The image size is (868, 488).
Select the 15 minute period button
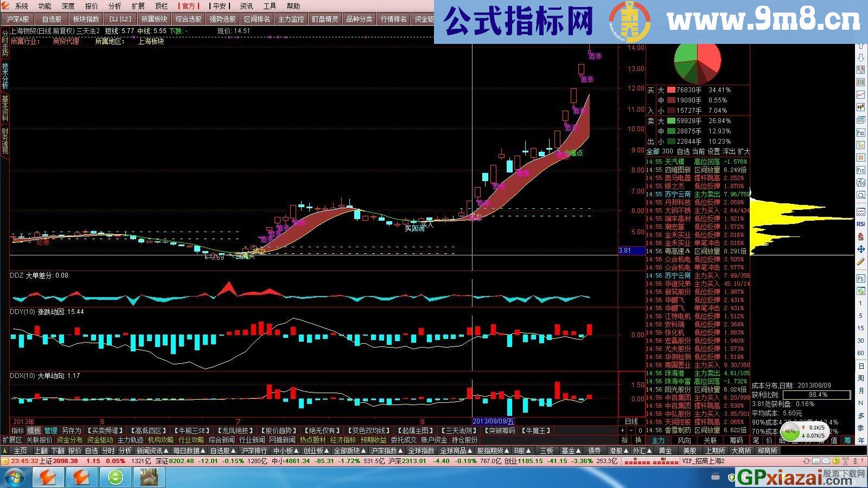[x=861, y=328]
